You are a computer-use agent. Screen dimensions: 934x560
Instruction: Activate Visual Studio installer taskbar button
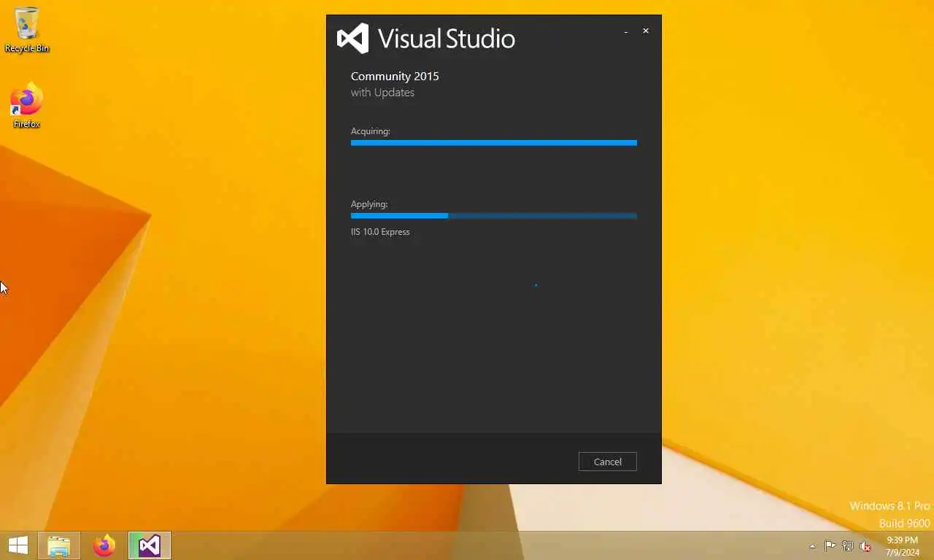[150, 545]
